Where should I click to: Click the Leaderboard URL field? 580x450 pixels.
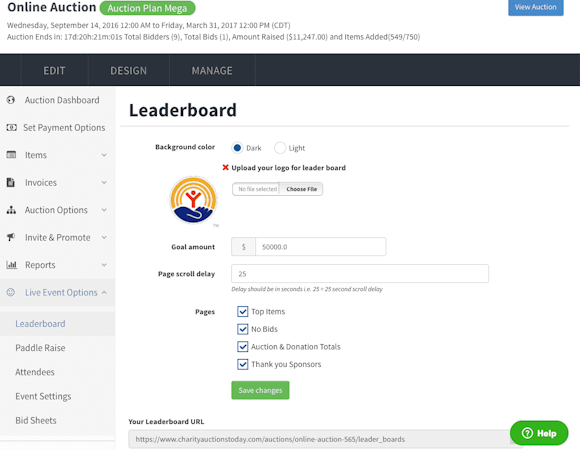(326, 439)
